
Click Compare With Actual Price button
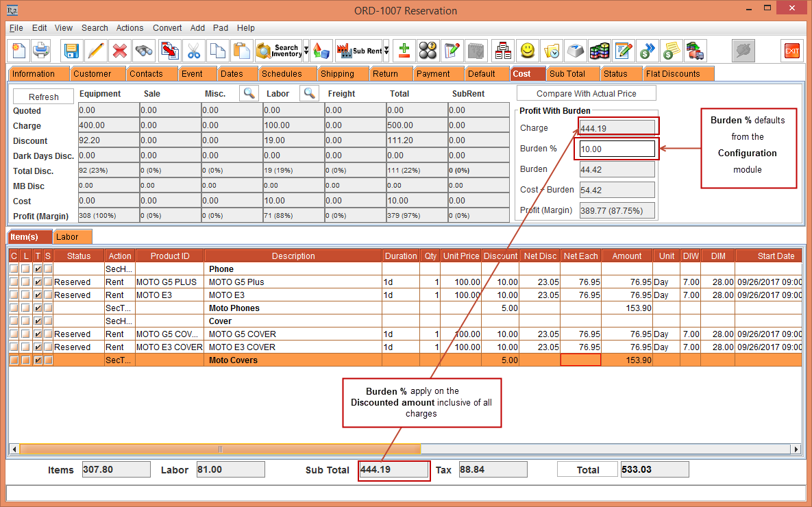point(586,94)
